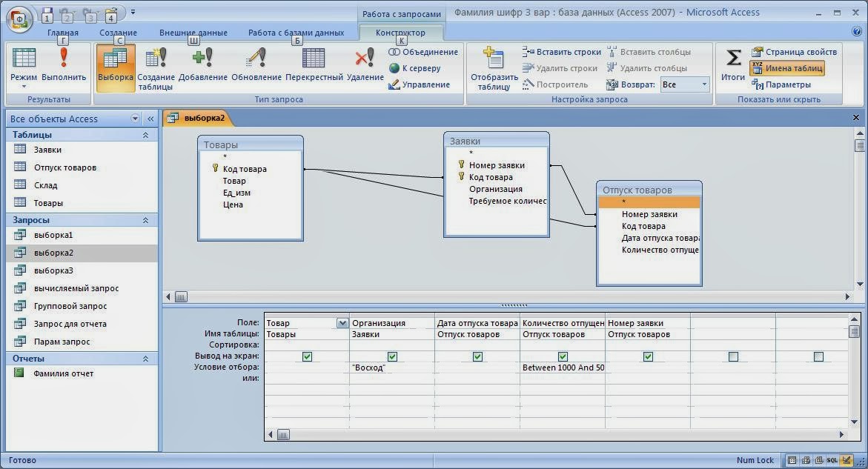
Task: Switch to the Внешние данные tab
Action: click(193, 33)
